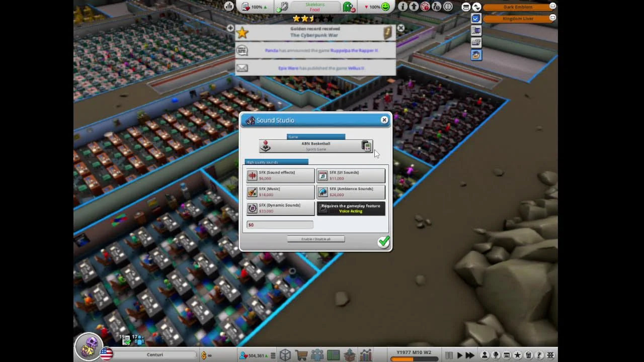Open the shopping cart icon in bottom toolbar
The image size is (644, 362).
coord(301,355)
